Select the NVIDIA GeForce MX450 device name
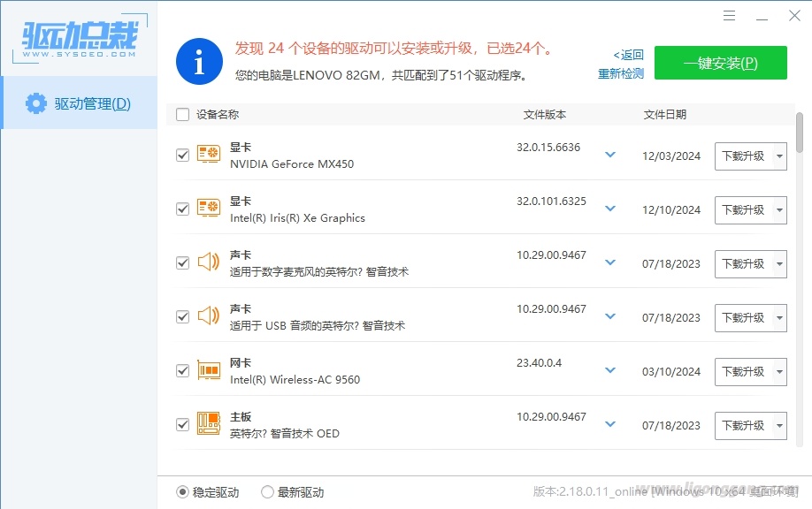Screen dimensions: 812x509 [292, 164]
